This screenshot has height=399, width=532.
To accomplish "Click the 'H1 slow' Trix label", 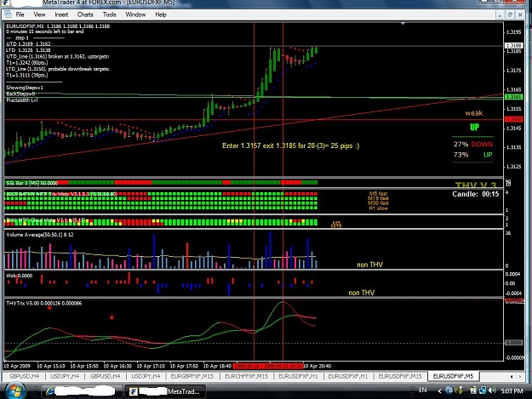I will [x=378, y=208].
